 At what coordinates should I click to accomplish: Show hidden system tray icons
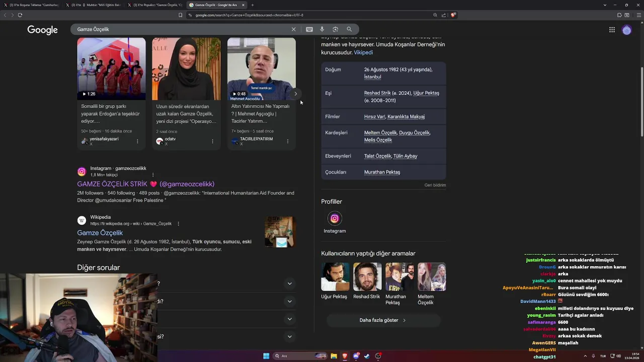click(x=585, y=356)
